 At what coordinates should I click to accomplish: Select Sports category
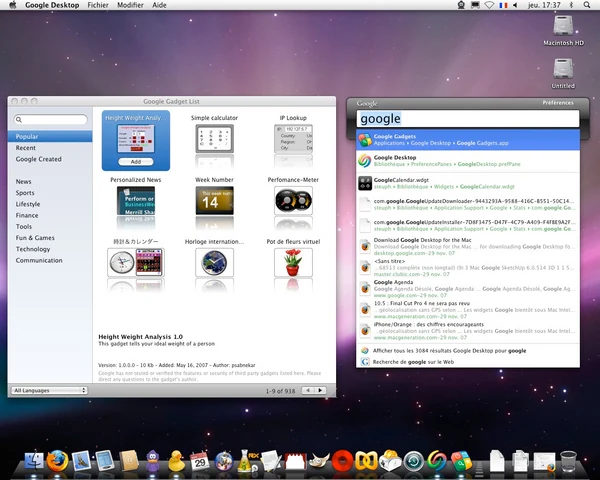pyautogui.click(x=50, y=193)
